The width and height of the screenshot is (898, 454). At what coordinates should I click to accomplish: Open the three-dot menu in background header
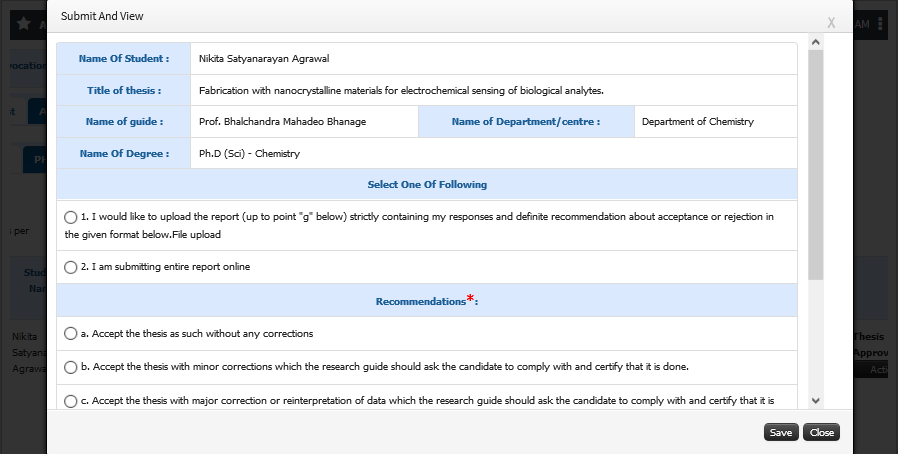880,25
